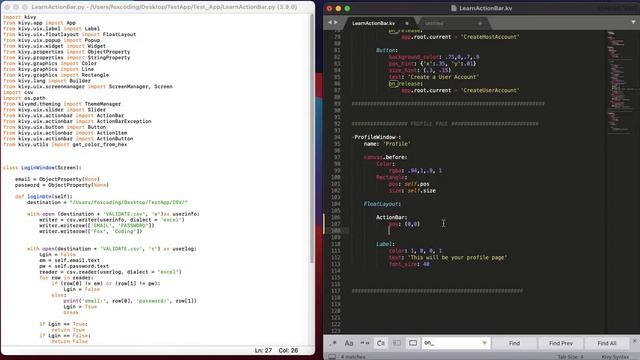Toggle wrap-around search option
This screenshot has height=360, width=640.
381,343
